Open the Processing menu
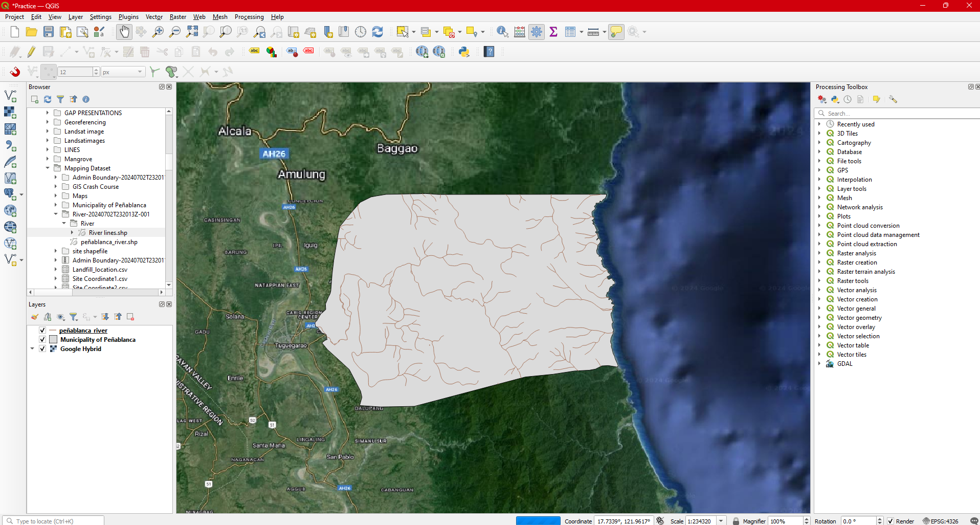 click(x=249, y=17)
